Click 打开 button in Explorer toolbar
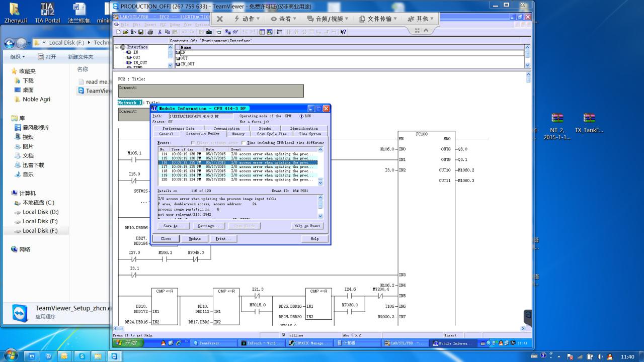The width and height of the screenshot is (644, 362). click(47, 57)
